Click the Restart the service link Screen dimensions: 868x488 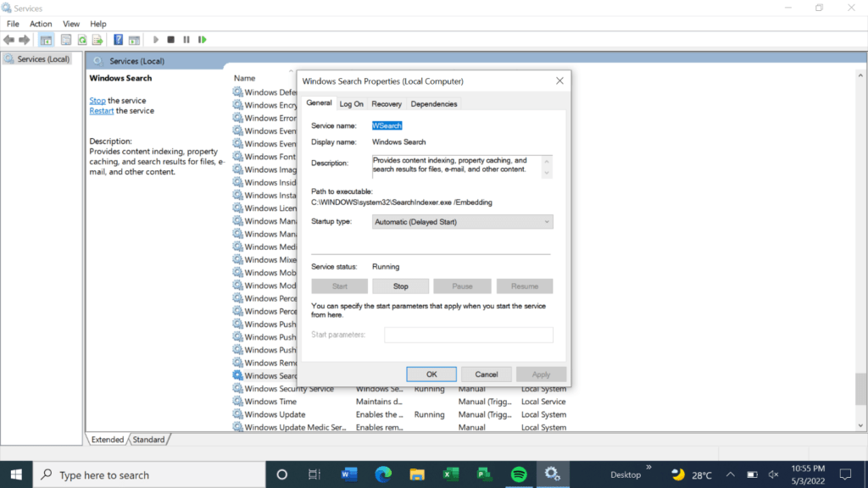click(101, 111)
